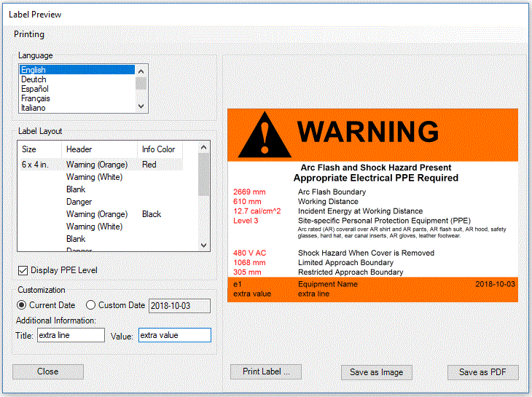The width and height of the screenshot is (532, 397).
Task: Click the Language list scrollbar thumb
Action: point(141,83)
